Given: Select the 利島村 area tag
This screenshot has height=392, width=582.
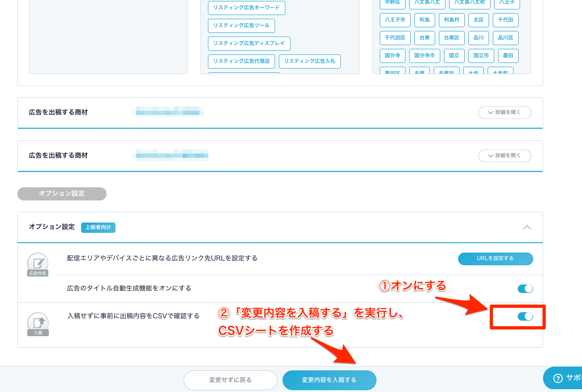Looking at the screenshot, I should coord(452,20).
